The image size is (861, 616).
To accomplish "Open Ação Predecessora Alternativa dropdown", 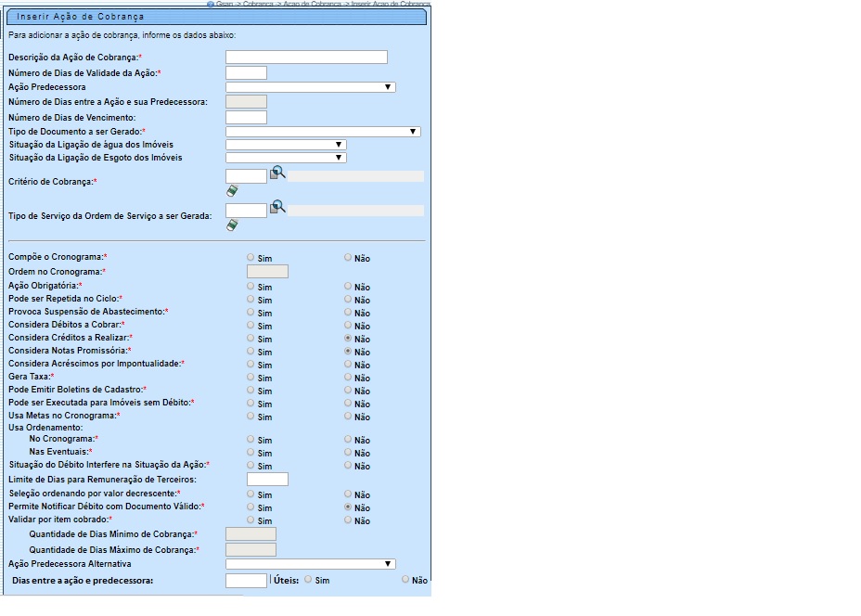I will click(310, 564).
